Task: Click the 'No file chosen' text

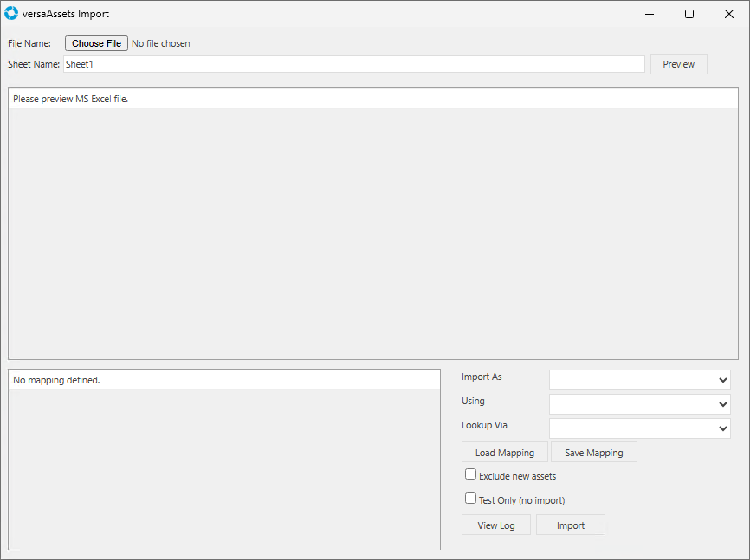Action: (x=161, y=43)
